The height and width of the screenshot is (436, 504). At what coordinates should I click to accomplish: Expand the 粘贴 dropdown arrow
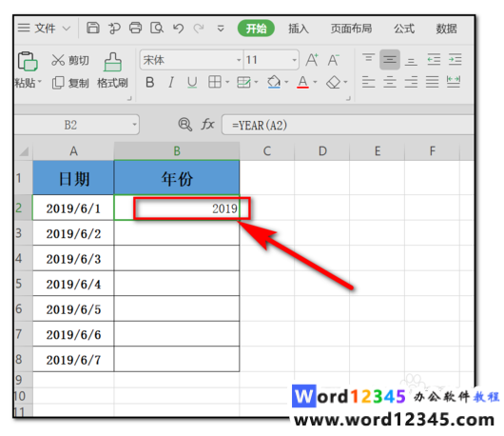click(40, 82)
